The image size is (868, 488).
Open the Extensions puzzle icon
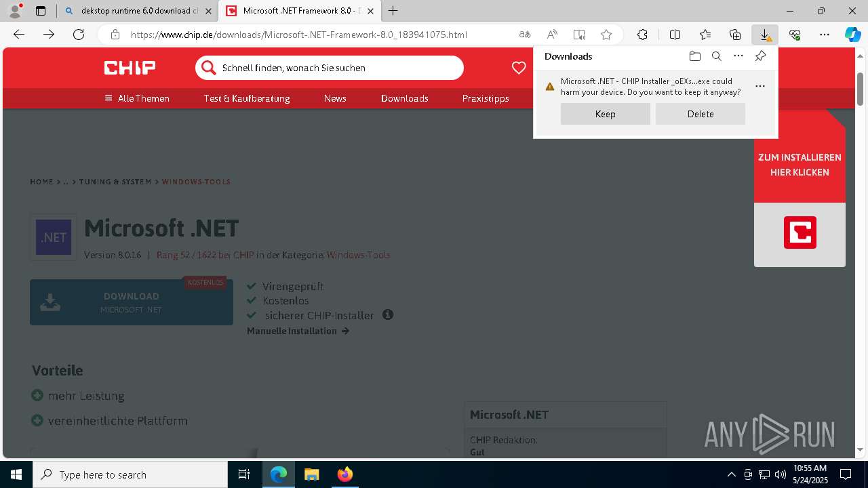pos(642,35)
